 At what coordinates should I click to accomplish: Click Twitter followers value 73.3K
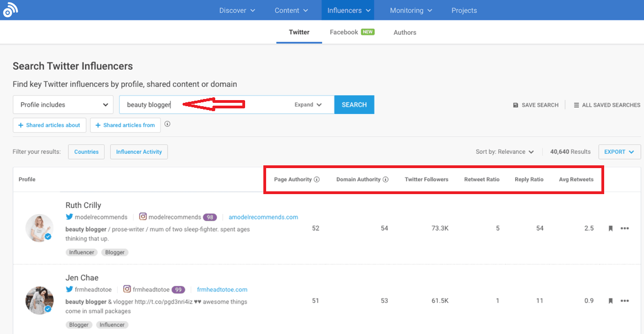tap(440, 228)
